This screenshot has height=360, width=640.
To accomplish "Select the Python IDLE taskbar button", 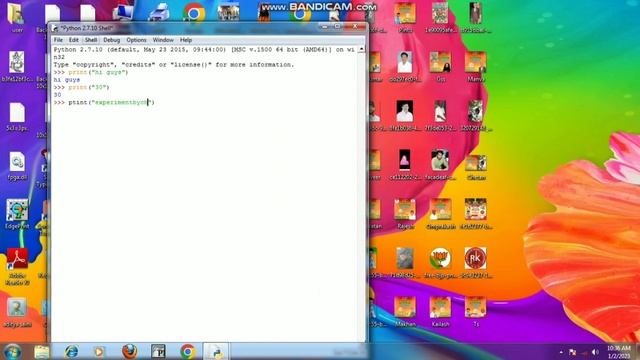I will [216, 352].
